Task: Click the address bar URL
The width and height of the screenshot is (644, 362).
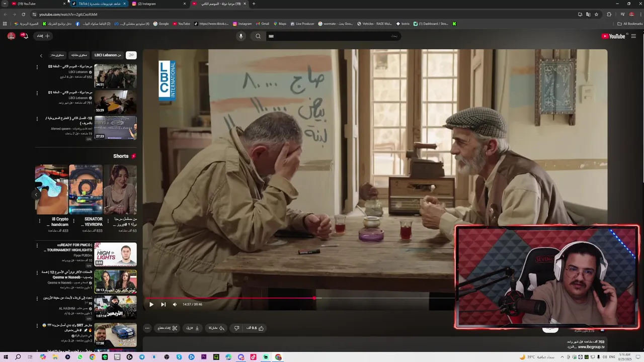Action: (68, 15)
